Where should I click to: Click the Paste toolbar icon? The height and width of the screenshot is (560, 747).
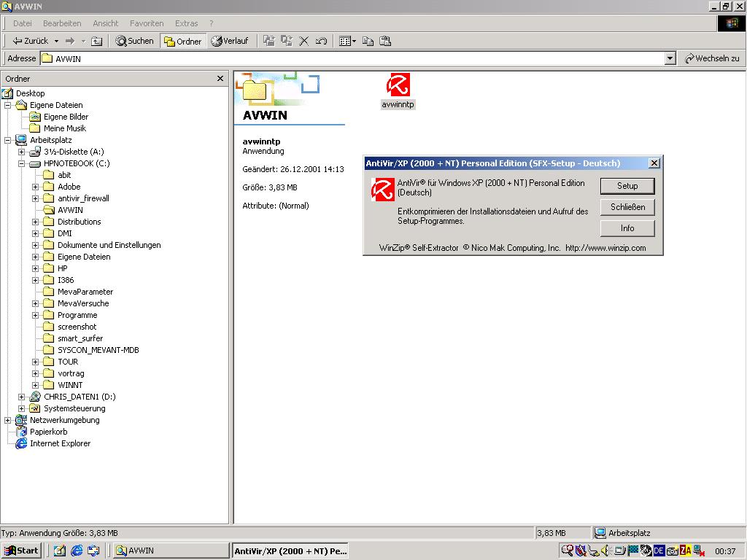(x=385, y=42)
